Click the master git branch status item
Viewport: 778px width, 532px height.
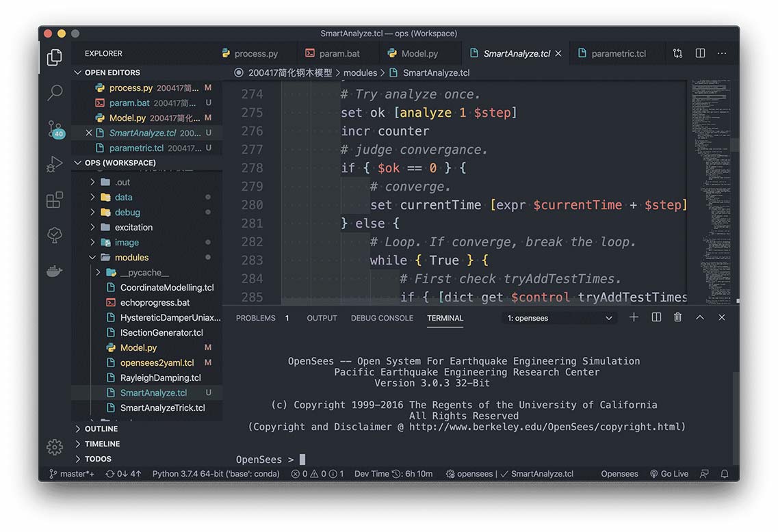coord(72,473)
